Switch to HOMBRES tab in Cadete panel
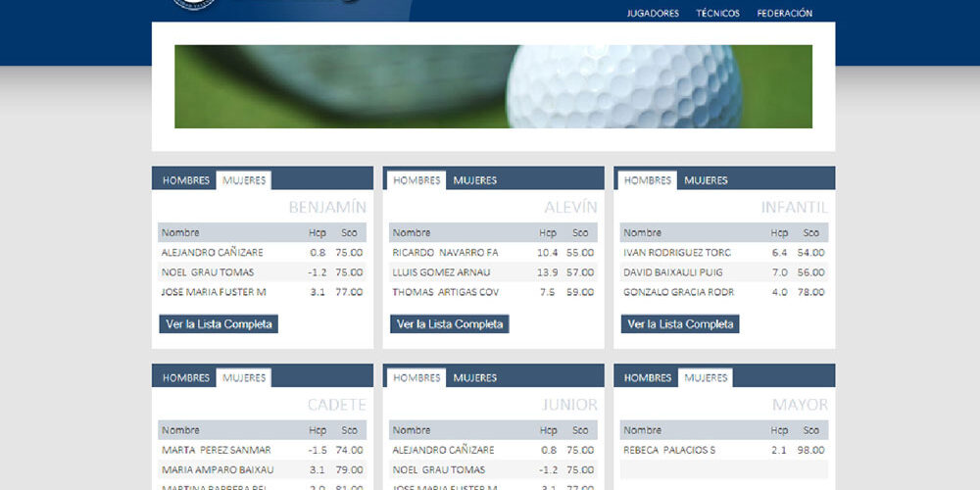 (x=186, y=378)
